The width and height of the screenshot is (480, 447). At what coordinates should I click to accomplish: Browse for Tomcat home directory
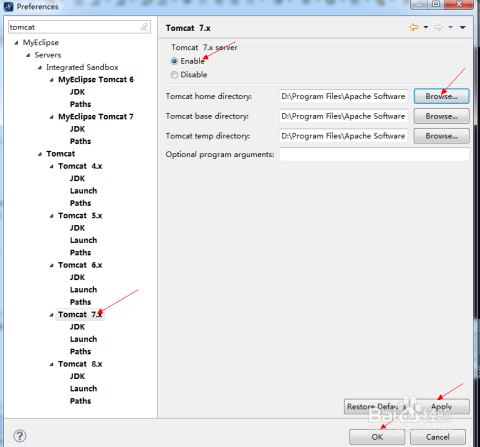click(x=441, y=96)
